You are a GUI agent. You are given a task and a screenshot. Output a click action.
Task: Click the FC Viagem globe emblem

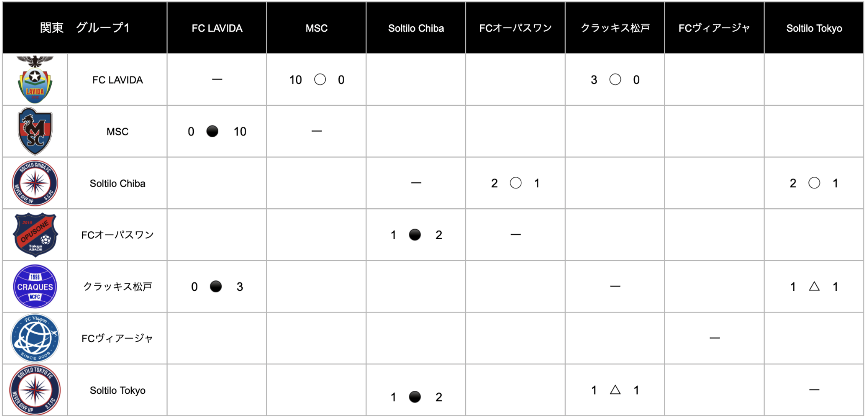[35, 338]
